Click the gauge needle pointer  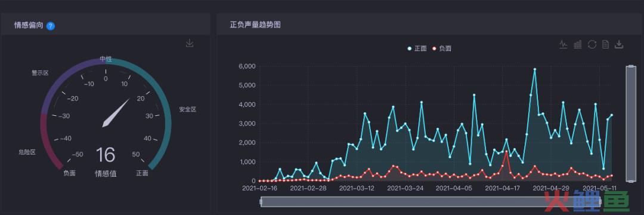[116, 112]
